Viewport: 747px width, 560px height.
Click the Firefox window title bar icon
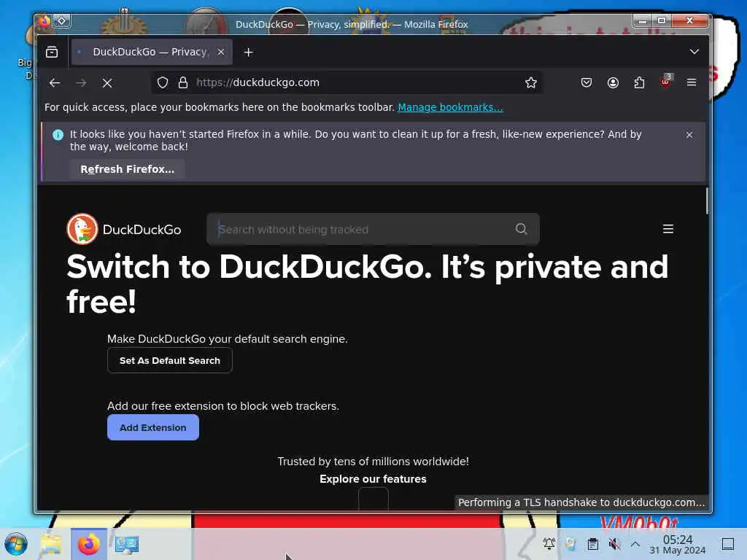point(44,21)
